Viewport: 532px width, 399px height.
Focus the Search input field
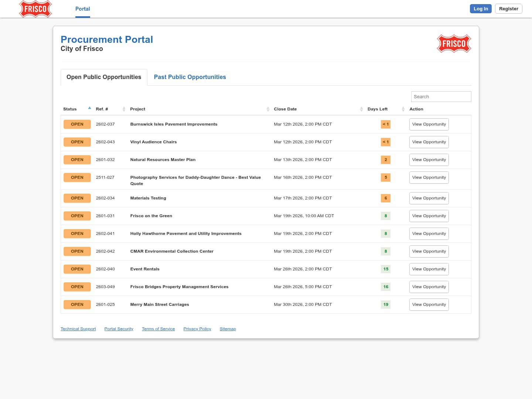(441, 96)
